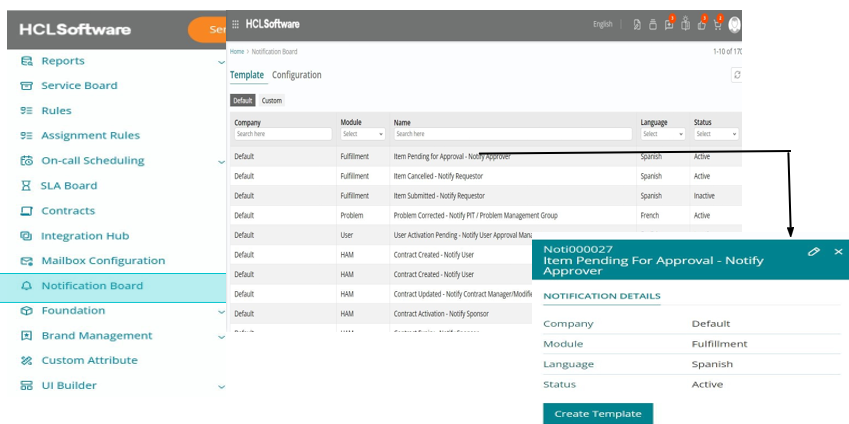Expand the Brand Management menu chevron
Screen dimensions: 849x424
pos(221,336)
